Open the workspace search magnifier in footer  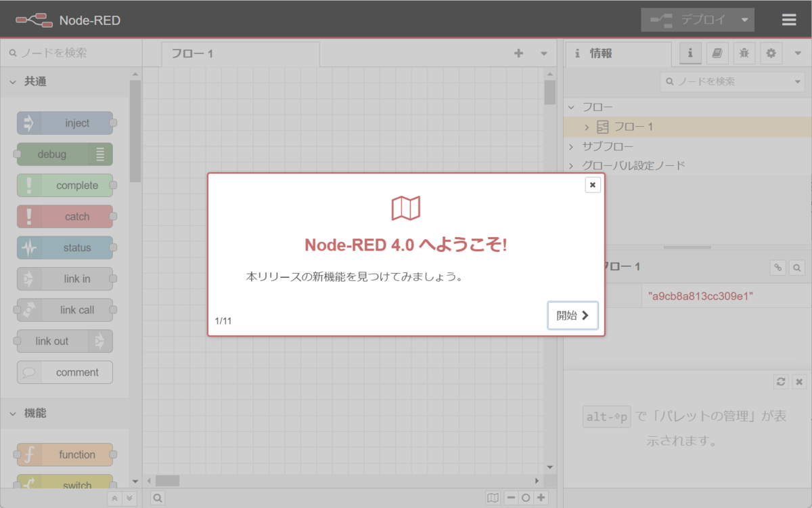click(x=157, y=499)
